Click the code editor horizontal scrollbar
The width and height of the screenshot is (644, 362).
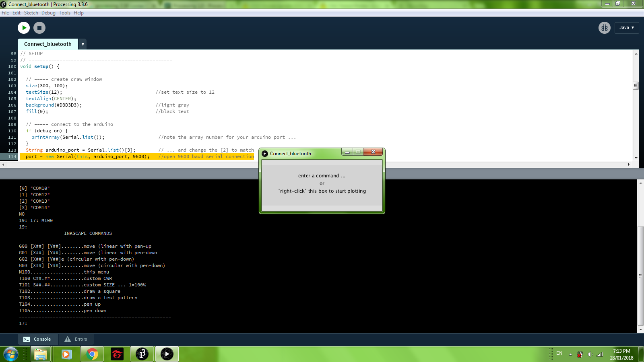(x=316, y=165)
